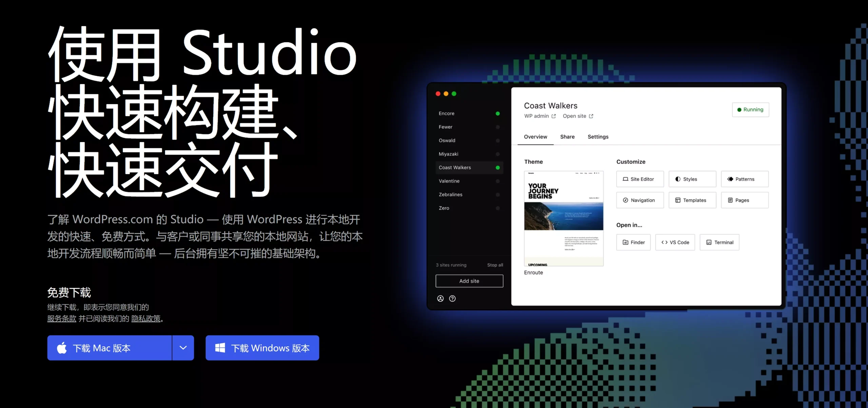Image resolution: width=868 pixels, height=408 pixels.
Task: Click the user account icon in sidebar
Action: (x=440, y=299)
